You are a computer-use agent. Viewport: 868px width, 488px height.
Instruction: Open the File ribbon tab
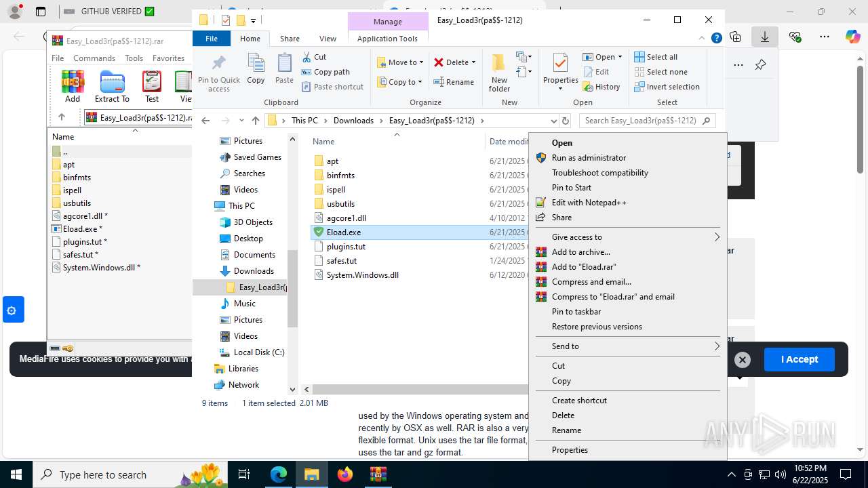click(212, 39)
